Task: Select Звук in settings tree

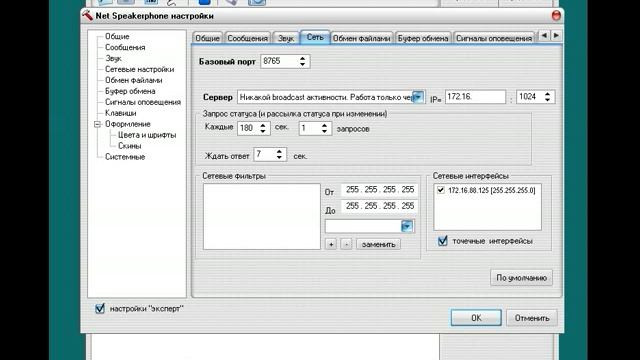Action: [113, 58]
